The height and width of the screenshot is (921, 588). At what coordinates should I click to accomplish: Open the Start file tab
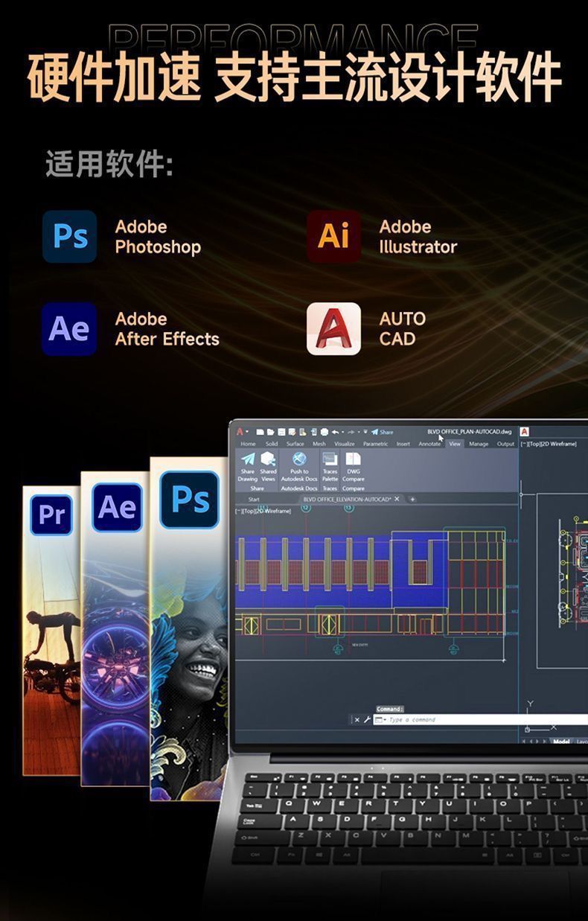254,499
